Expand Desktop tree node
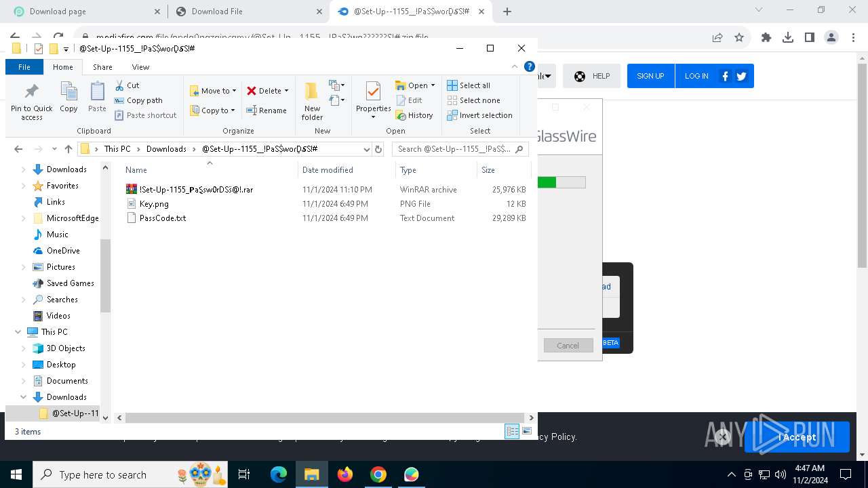Image resolution: width=868 pixels, height=488 pixels. (24, 365)
